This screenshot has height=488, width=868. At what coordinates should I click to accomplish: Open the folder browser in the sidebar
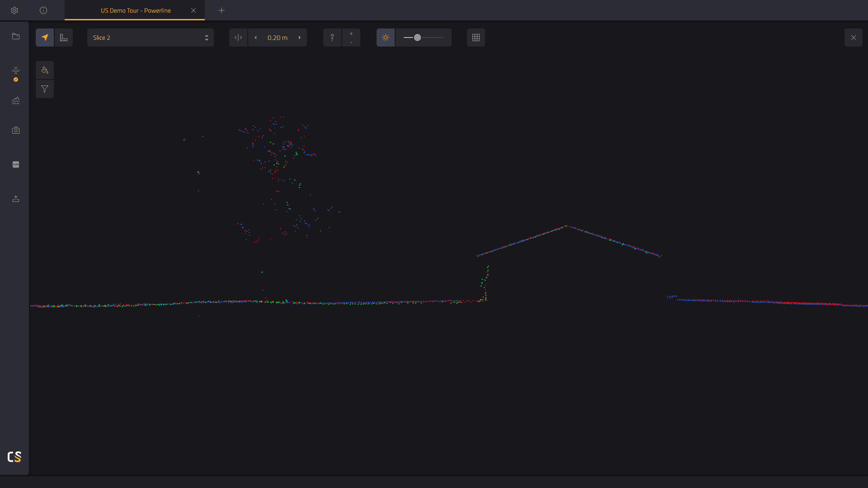coord(16,37)
